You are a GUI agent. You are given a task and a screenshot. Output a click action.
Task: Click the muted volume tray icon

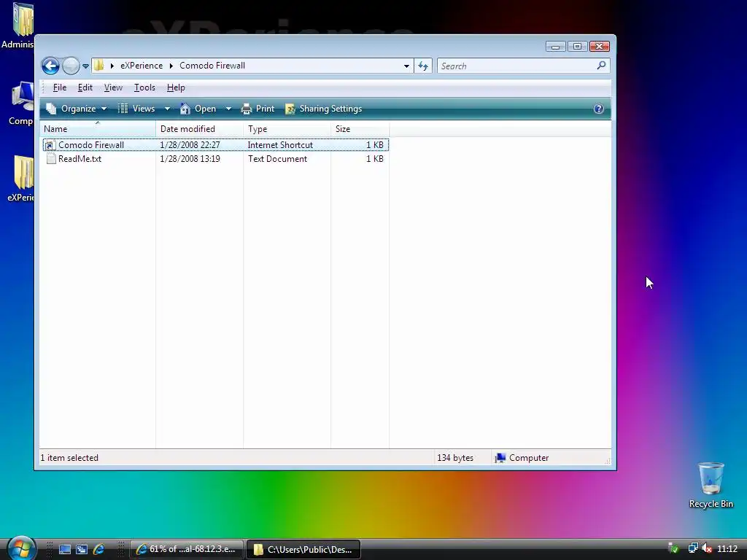point(707,548)
